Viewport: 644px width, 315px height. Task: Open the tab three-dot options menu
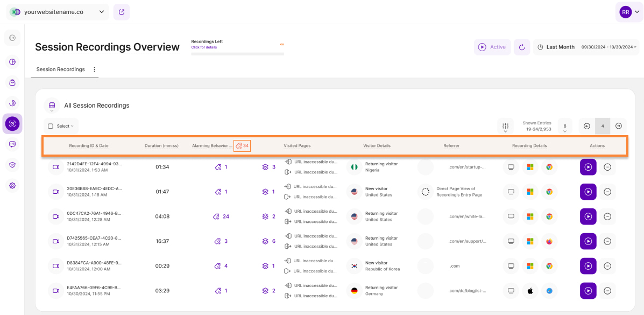[95, 69]
